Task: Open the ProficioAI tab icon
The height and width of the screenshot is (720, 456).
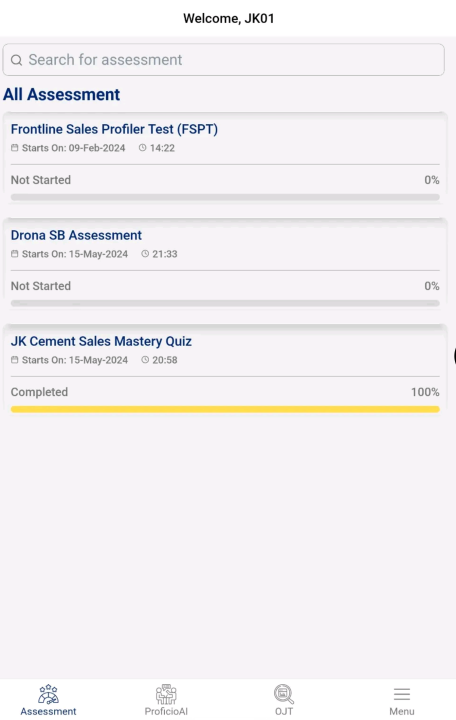Action: point(166,694)
